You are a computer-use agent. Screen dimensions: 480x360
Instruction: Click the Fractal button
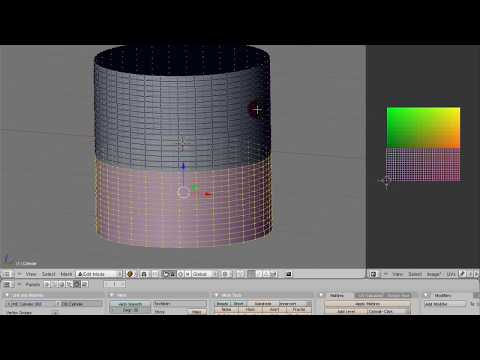(299, 310)
